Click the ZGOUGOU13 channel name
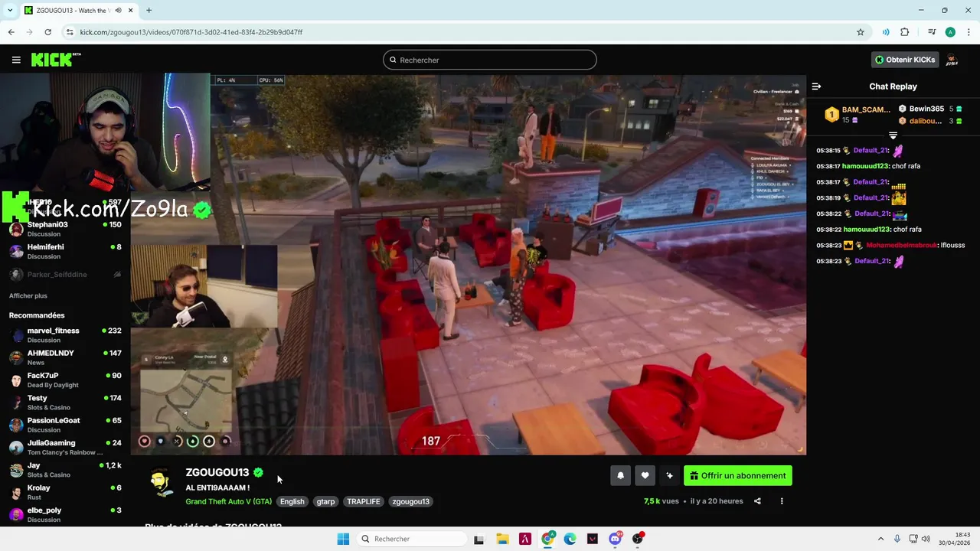Screen dimensions: 980x551 (217, 472)
